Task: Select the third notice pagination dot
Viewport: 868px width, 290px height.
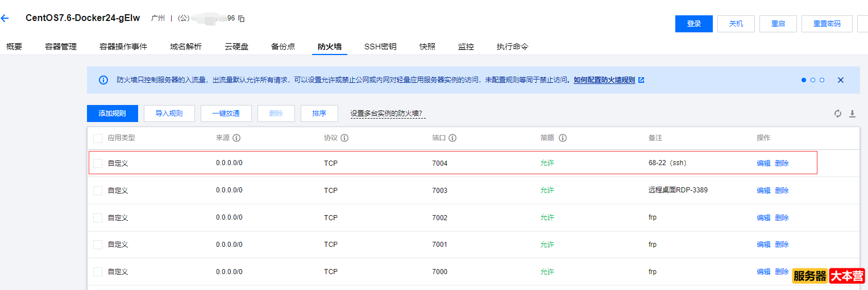Action: coord(822,80)
